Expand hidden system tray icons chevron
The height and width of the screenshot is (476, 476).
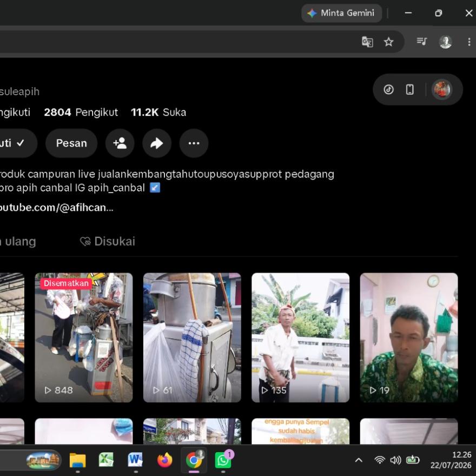359,460
